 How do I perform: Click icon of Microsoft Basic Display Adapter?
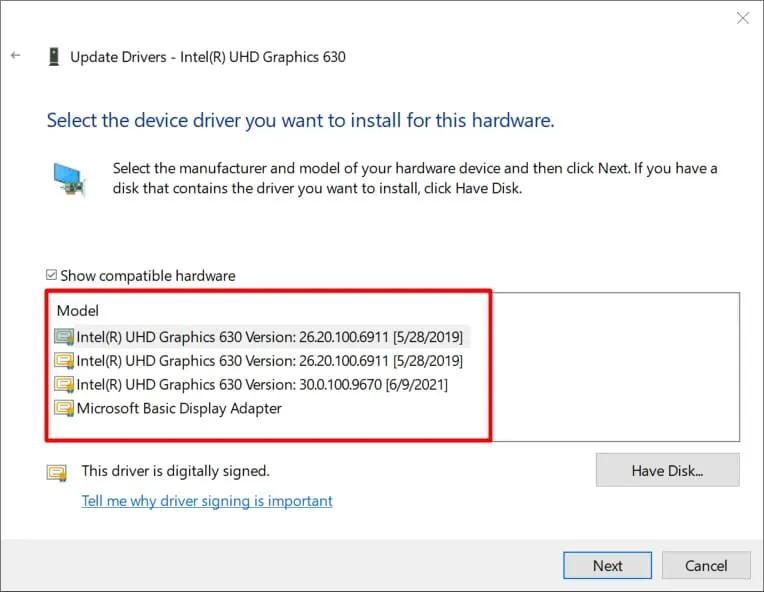[64, 408]
